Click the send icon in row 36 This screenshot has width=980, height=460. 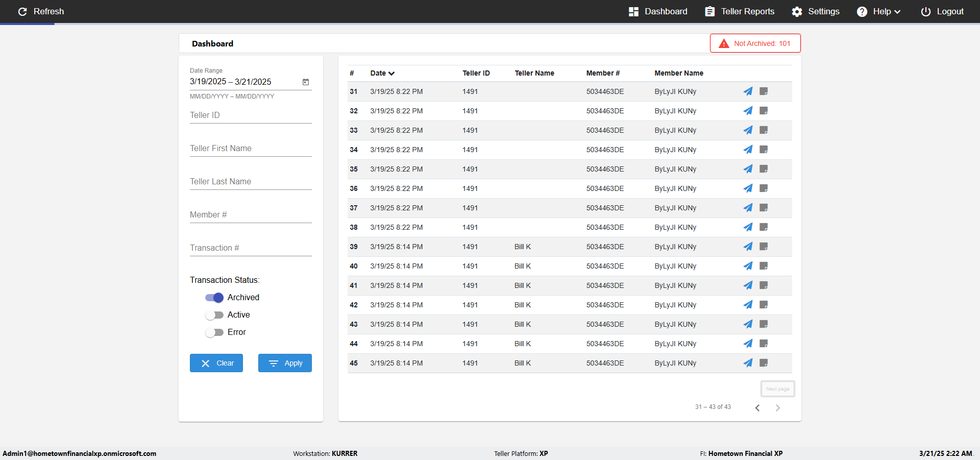click(748, 188)
